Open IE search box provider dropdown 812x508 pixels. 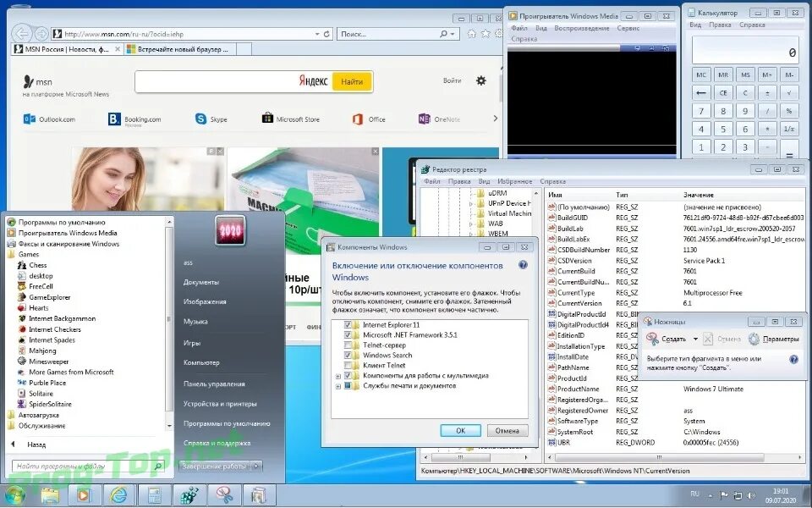(453, 34)
